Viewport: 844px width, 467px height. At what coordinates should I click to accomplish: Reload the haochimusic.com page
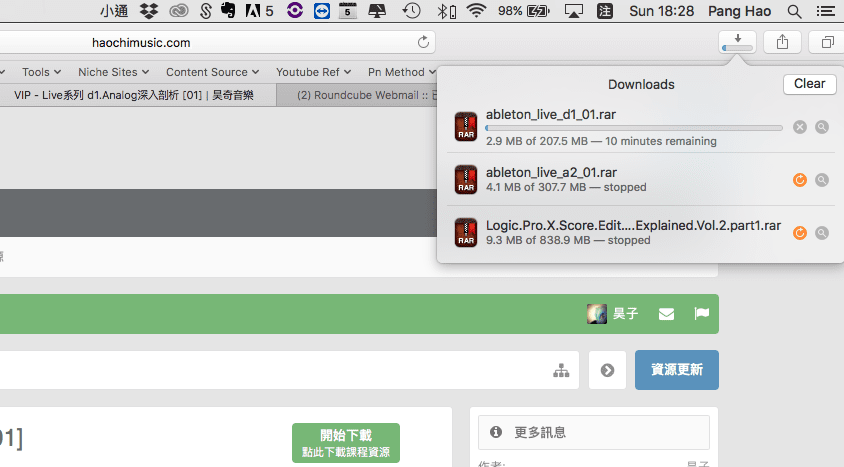[424, 42]
